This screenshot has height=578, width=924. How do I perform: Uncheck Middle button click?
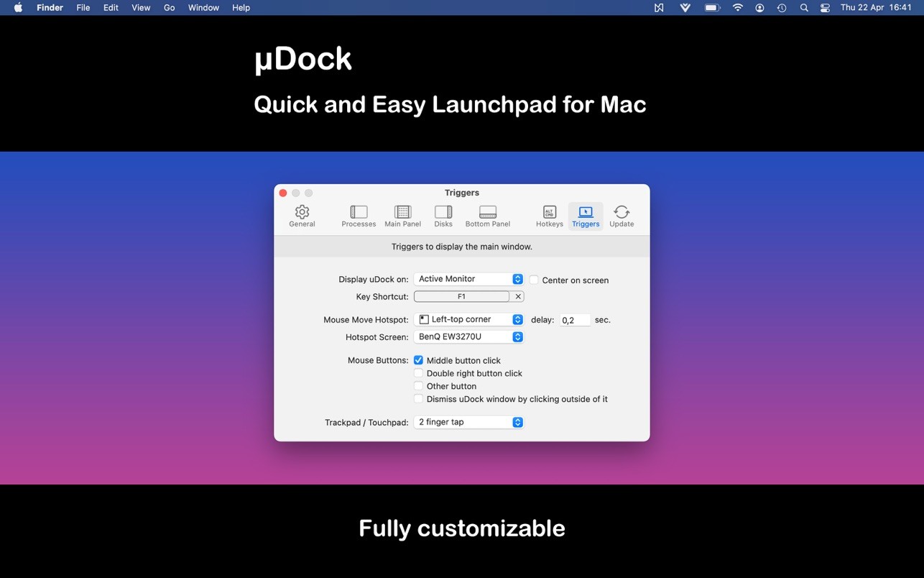click(x=418, y=360)
